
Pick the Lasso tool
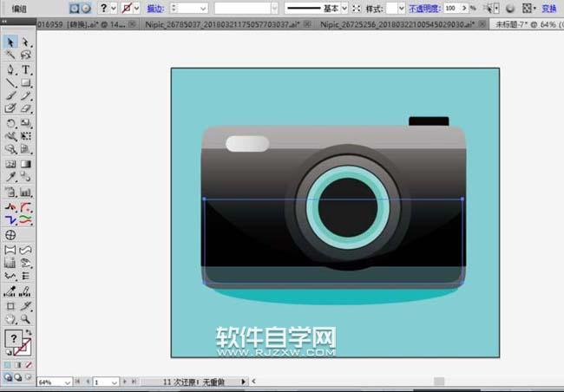pos(25,55)
